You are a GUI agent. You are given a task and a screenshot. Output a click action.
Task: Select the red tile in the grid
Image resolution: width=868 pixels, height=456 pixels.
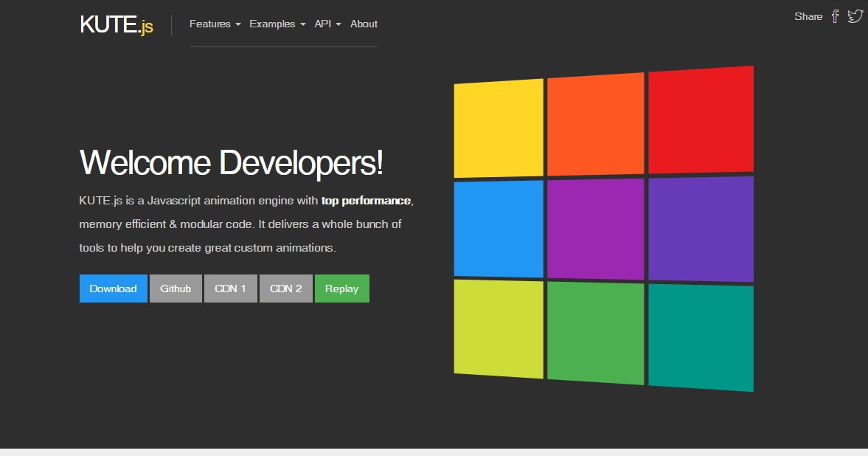[700, 120]
